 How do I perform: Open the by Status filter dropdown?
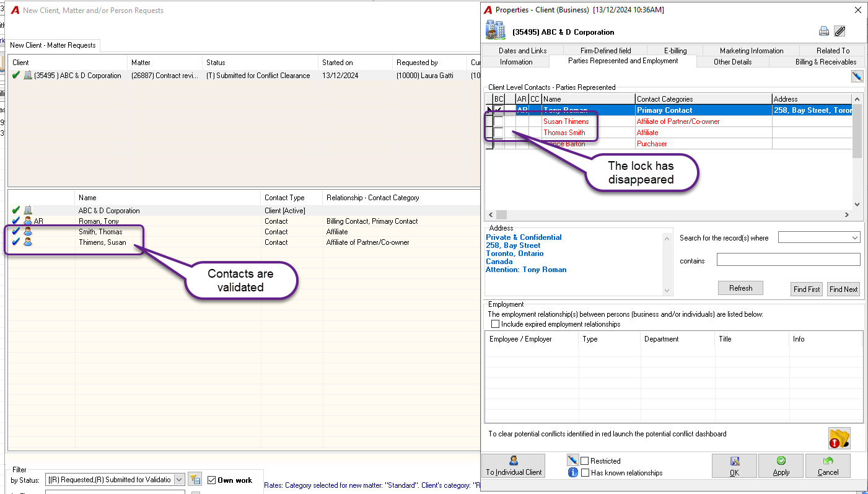[x=179, y=480]
